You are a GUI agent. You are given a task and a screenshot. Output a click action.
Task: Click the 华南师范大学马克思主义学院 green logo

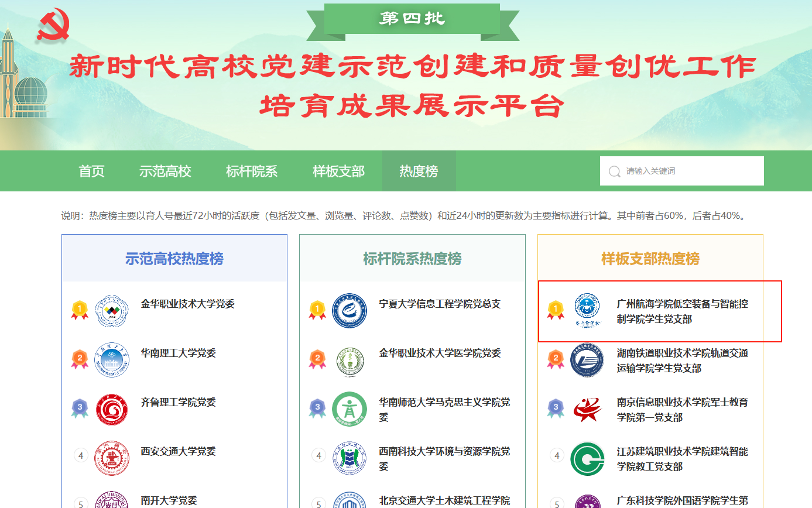coord(350,409)
